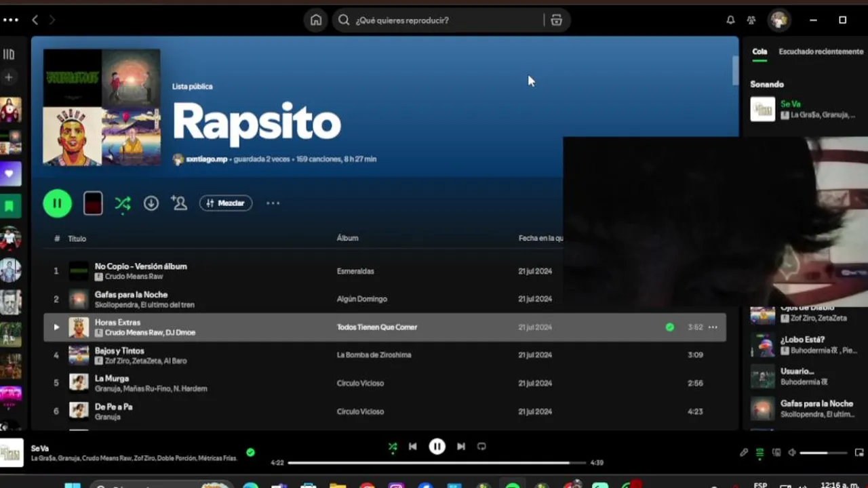Play the Horas Extras row

point(56,327)
